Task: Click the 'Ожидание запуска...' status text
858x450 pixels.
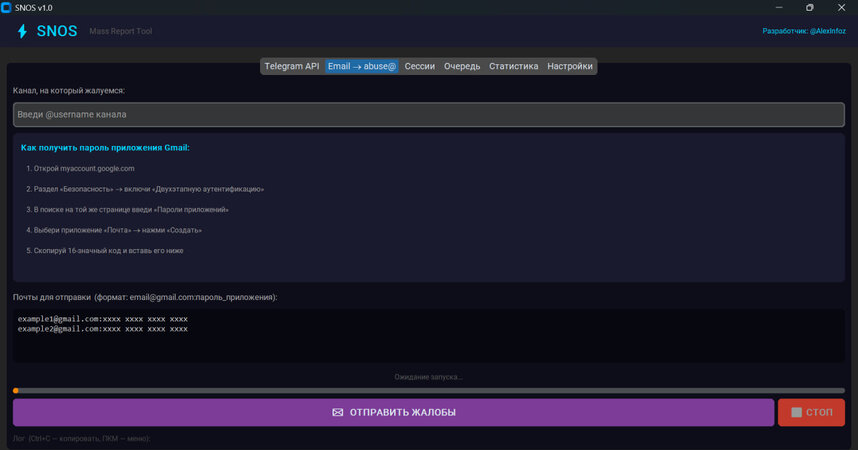Action: coord(428,377)
